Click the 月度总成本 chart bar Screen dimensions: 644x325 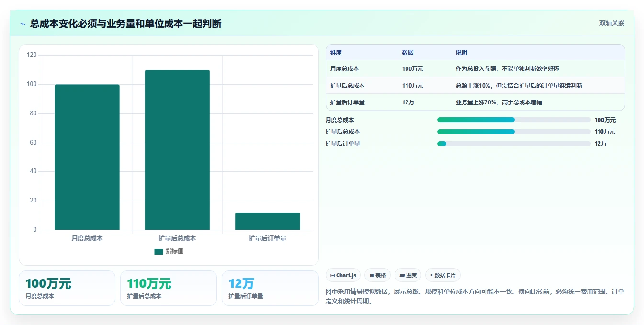click(87, 157)
